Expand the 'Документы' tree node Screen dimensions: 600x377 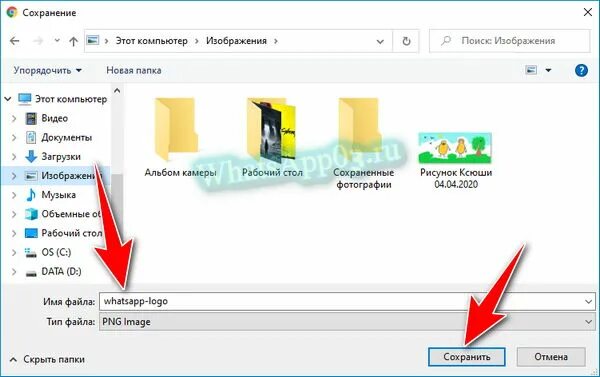tap(14, 137)
